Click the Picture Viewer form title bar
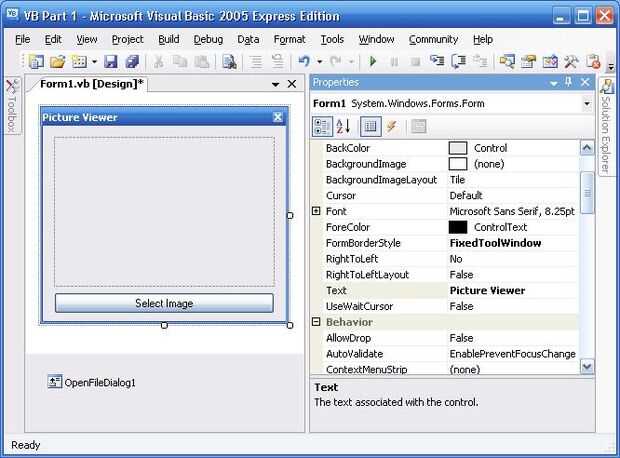This screenshot has width=620, height=458. (x=164, y=117)
